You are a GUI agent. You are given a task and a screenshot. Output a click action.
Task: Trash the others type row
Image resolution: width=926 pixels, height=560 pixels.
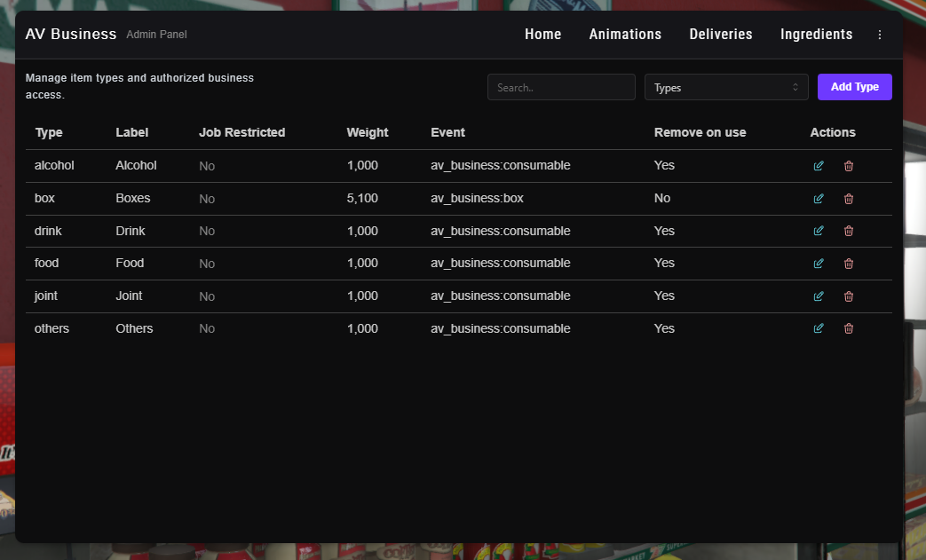849,328
